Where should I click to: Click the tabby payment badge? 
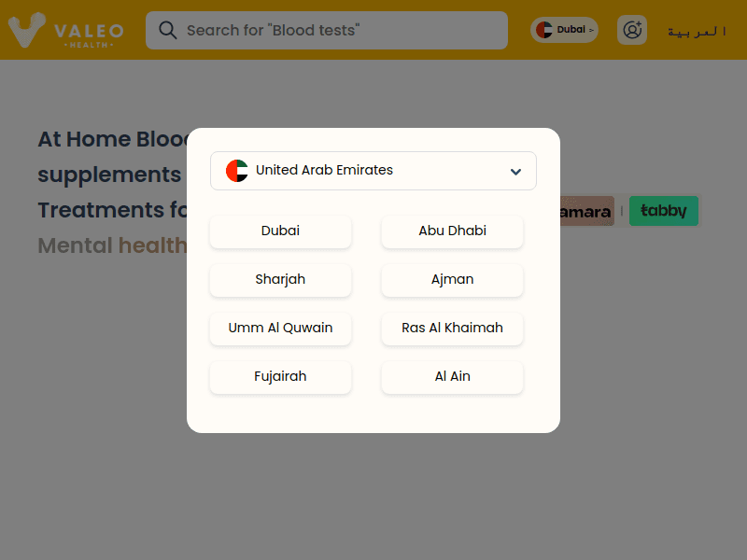[664, 211]
